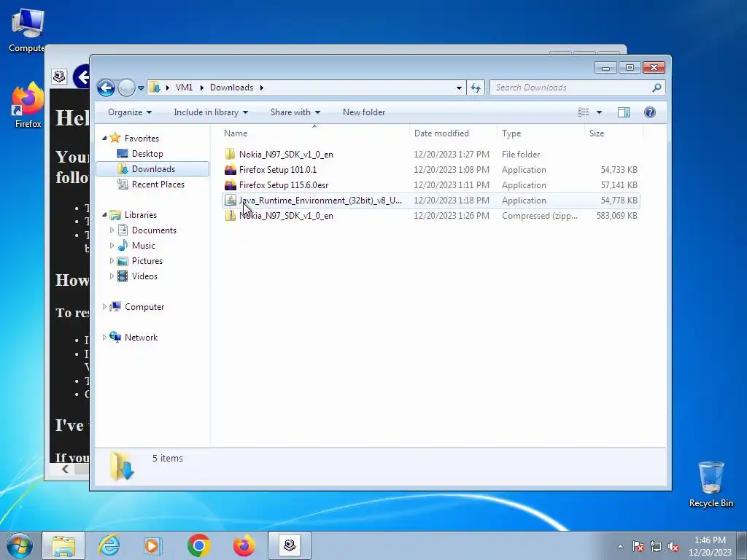Open the recent pages dropdown arrow

click(141, 88)
